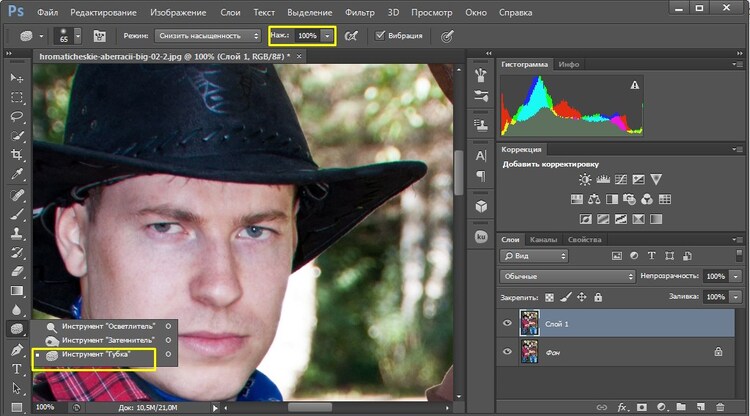Open the Режим mode dropdown
Viewport: 750px width, 416px height.
click(x=208, y=36)
